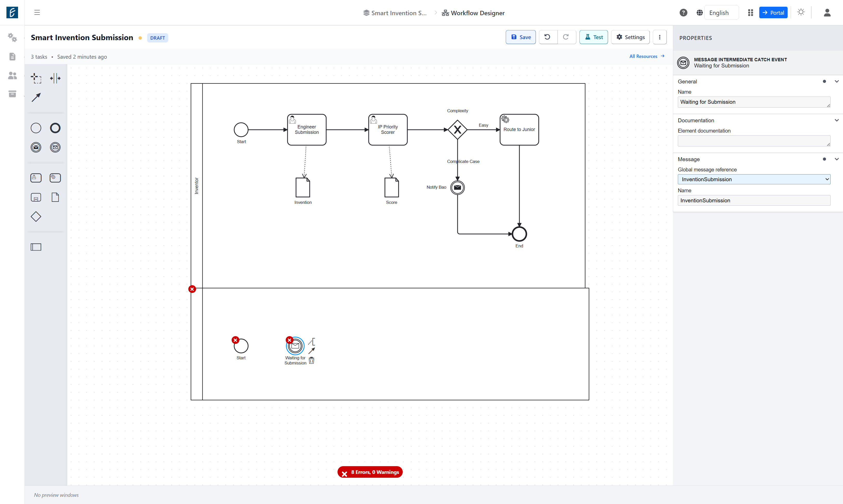Go to Portal
Viewport: 843px width, 504px height.
click(773, 13)
